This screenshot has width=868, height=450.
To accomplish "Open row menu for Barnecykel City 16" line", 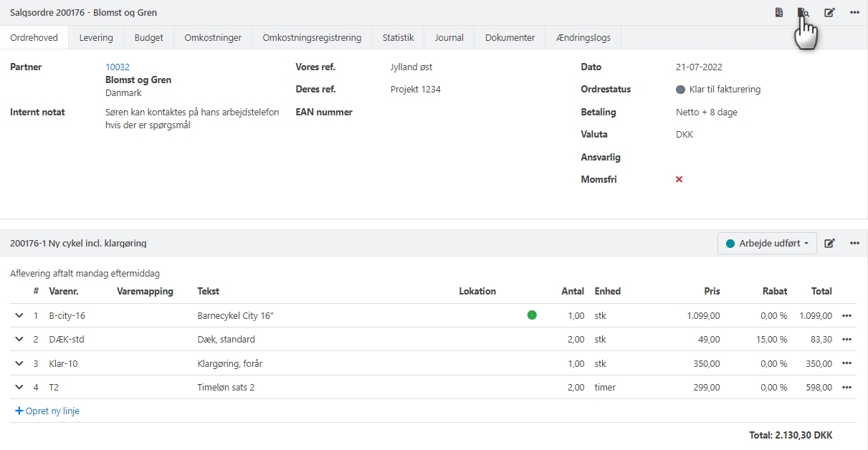I will tap(846, 315).
